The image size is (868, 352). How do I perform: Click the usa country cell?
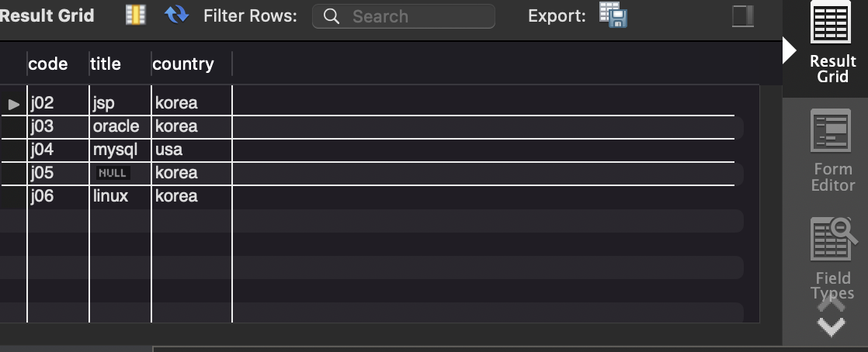click(x=169, y=150)
